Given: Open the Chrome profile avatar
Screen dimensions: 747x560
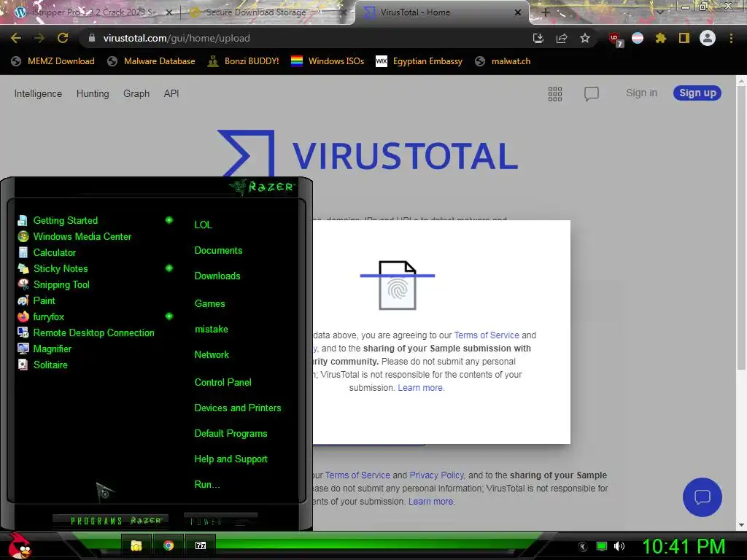Looking at the screenshot, I should coord(708,38).
